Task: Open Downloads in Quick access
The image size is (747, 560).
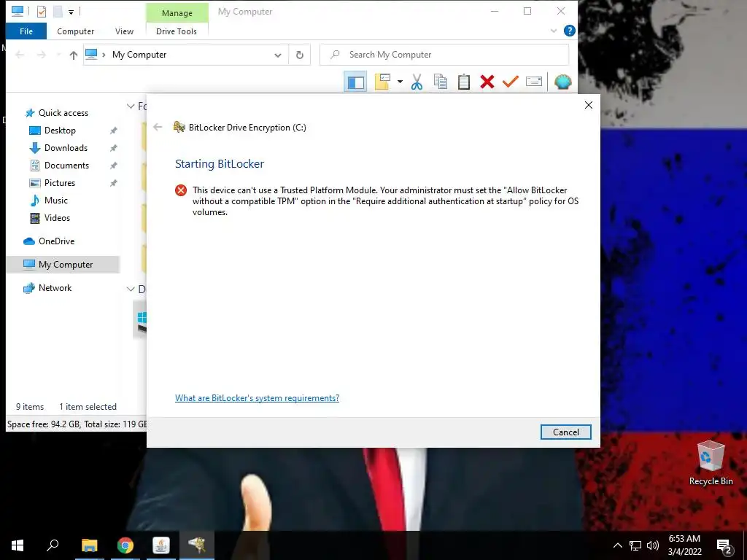Action: pos(66,148)
